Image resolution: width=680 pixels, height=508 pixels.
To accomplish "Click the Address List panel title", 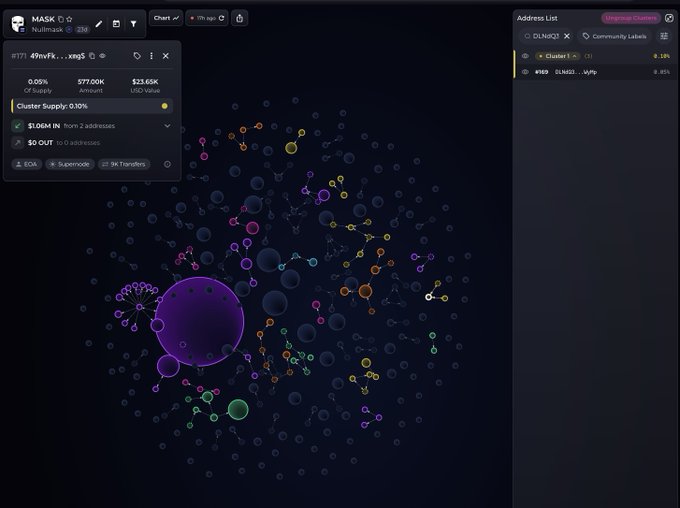I will click(x=537, y=18).
